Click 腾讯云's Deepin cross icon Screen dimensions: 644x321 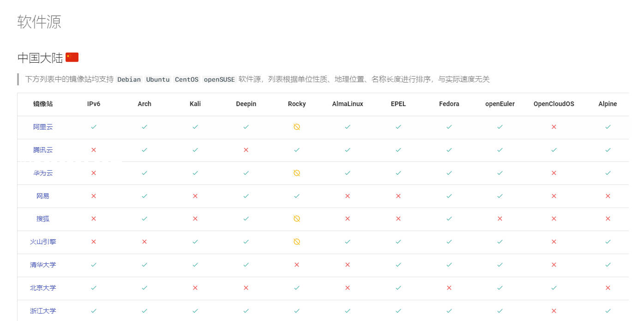pyautogui.click(x=246, y=150)
